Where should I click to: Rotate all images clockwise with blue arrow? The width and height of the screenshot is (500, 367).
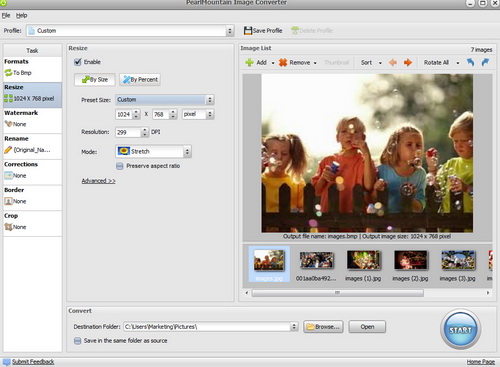pyautogui.click(x=485, y=62)
